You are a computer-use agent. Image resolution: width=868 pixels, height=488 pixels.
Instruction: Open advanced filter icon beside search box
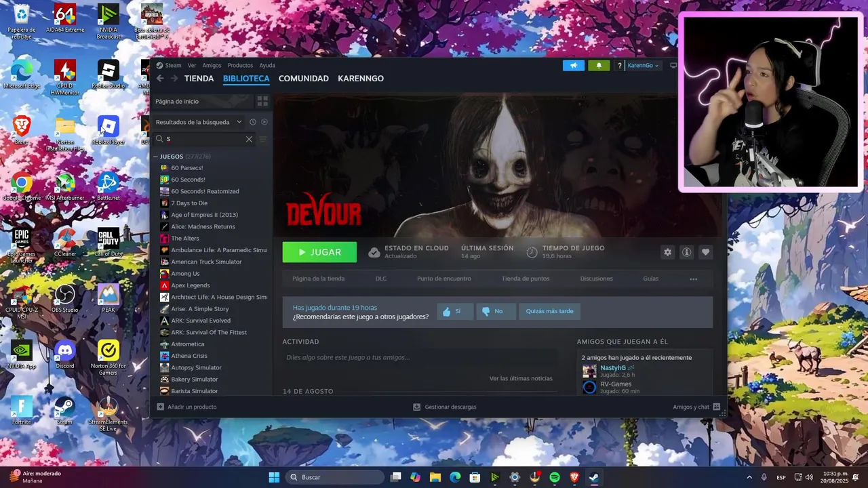(x=263, y=139)
